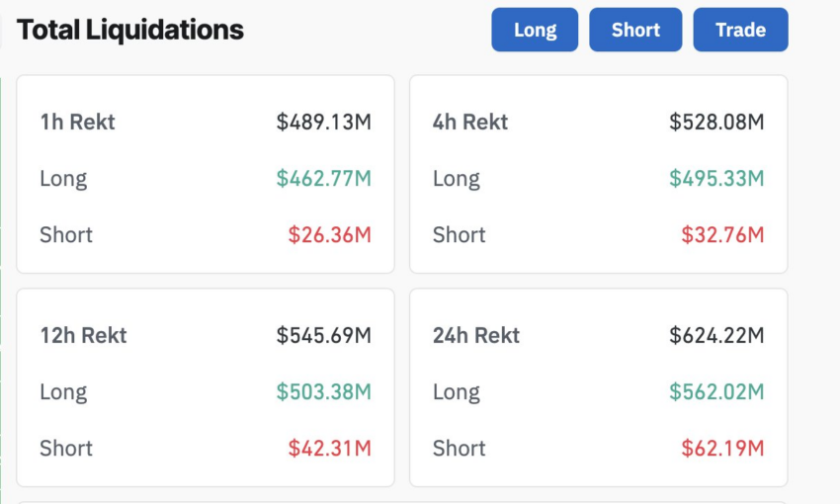Image resolution: width=840 pixels, height=504 pixels.
Task: Click the 24h Rekt label
Action: click(476, 336)
